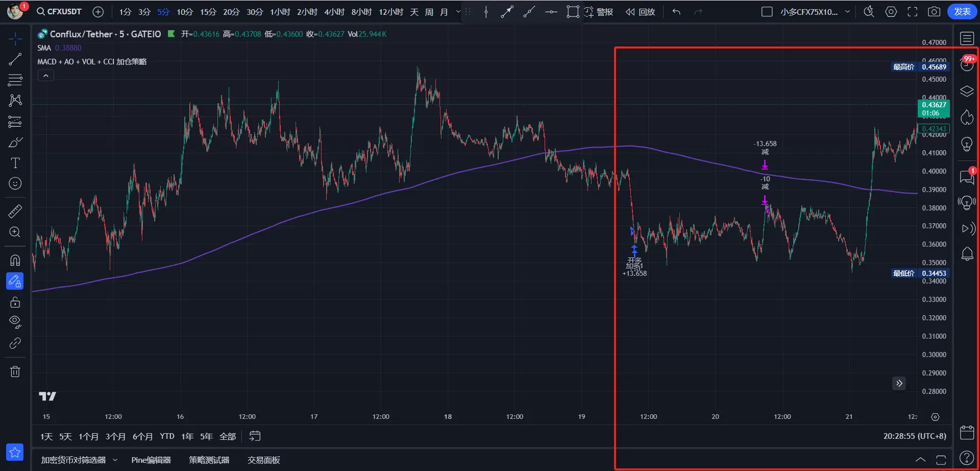Set the date range to YTD

coord(167,436)
